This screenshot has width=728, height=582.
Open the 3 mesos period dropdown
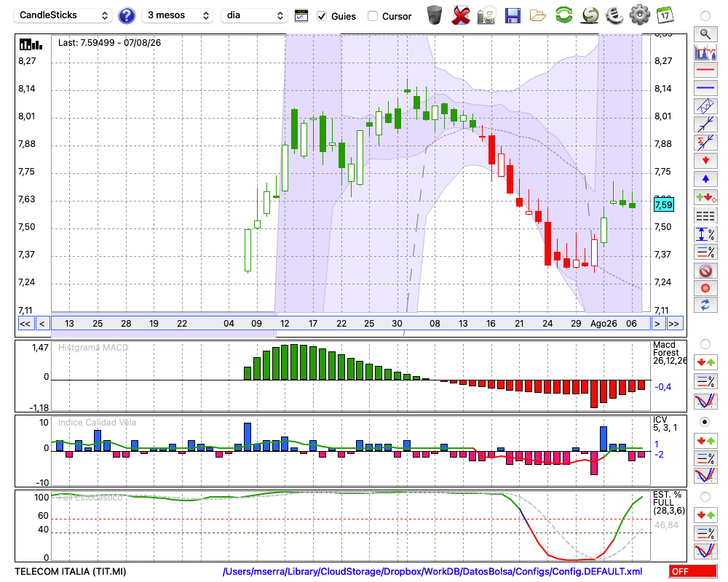[178, 15]
